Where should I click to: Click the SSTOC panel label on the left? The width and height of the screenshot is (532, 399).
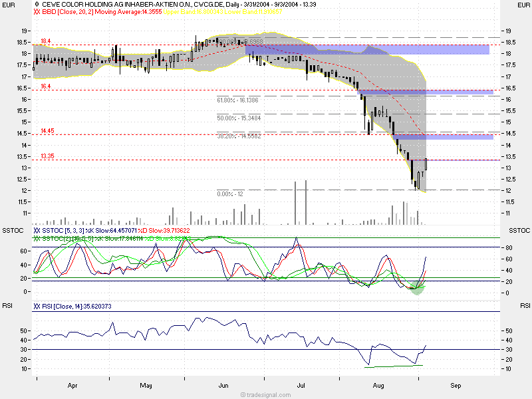(13, 231)
